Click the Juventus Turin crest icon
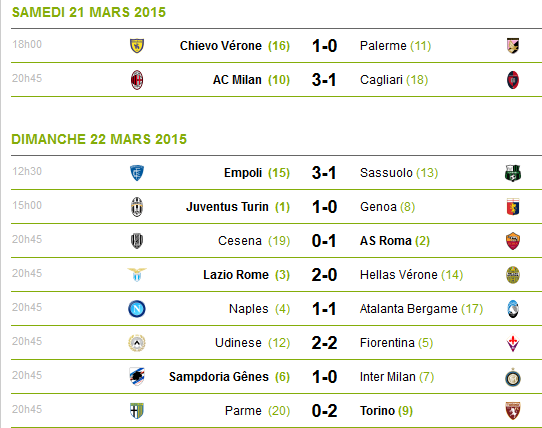This screenshot has width=542, height=428. [137, 207]
